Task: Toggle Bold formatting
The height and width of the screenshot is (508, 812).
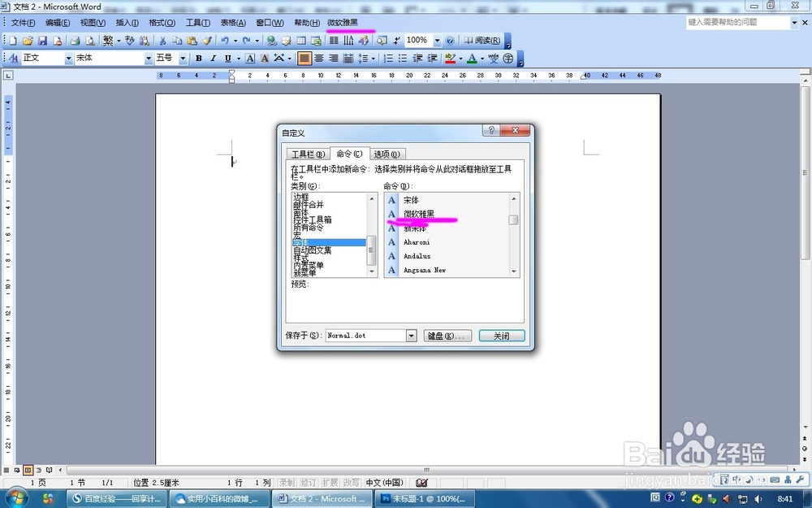Action: click(x=198, y=58)
